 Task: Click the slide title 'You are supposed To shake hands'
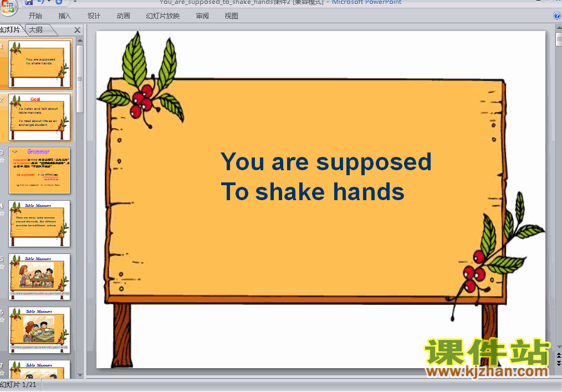pyautogui.click(x=326, y=176)
